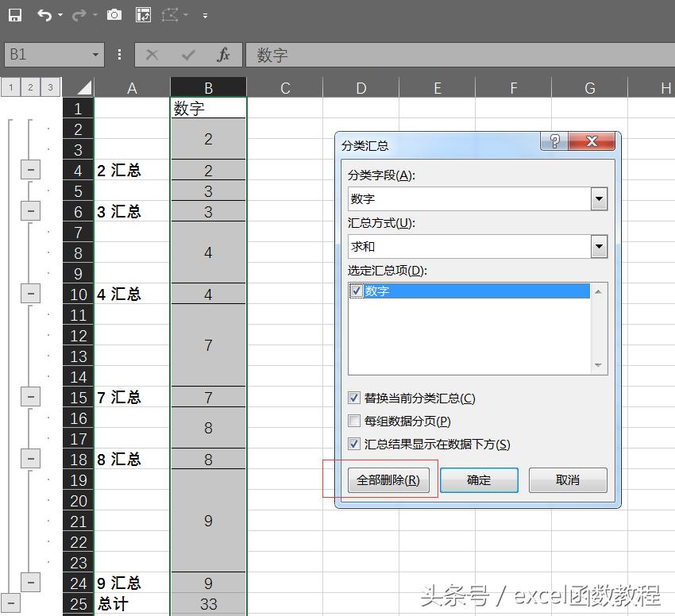This screenshot has width=675, height=616.
Task: Click the Save icon on Quick Access Toolbar
Action: pyautogui.click(x=14, y=14)
